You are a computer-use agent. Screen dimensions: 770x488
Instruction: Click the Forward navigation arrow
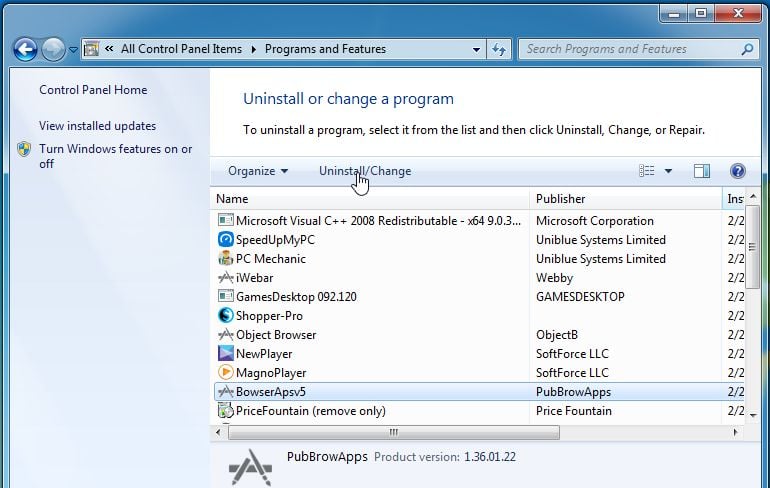[53, 49]
